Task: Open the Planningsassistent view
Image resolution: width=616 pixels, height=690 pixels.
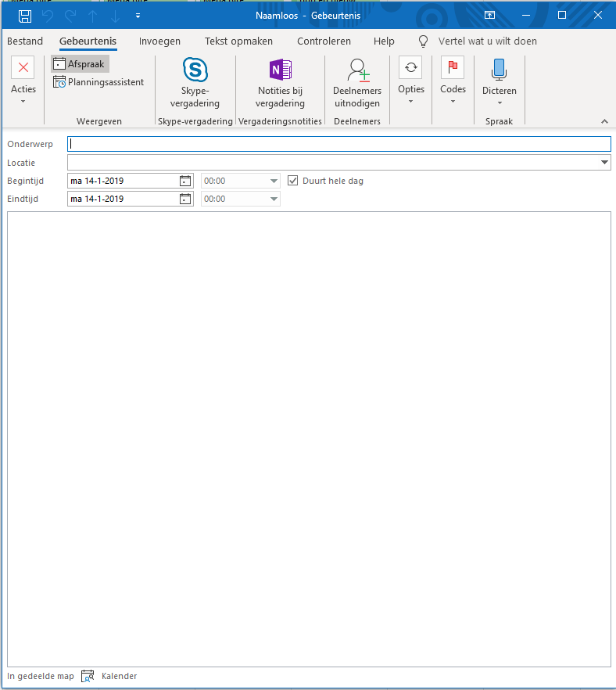Action: [x=98, y=82]
